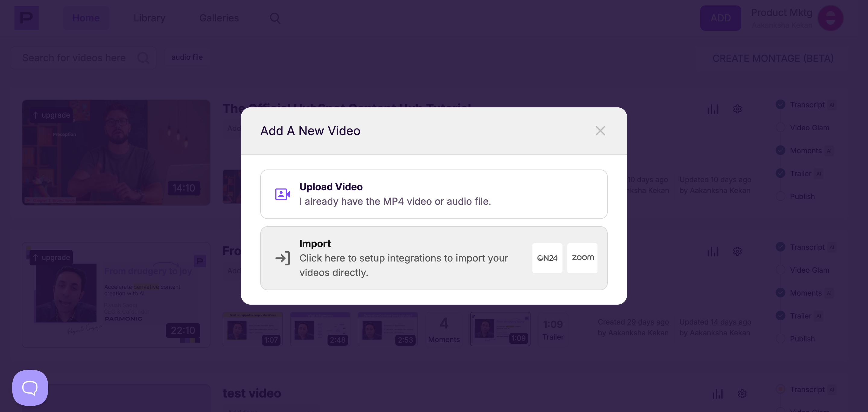Viewport: 868px width, 412px height.
Task: Toggle Publish for first video
Action: pos(781,196)
